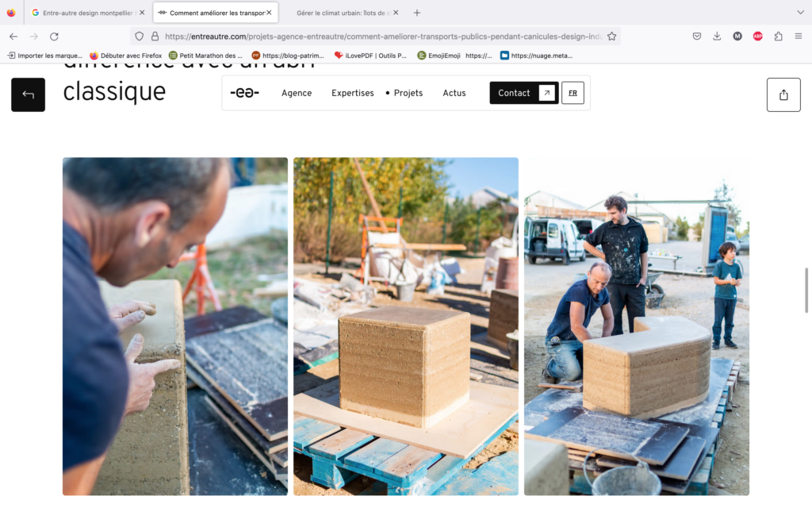The width and height of the screenshot is (812, 508).
Task: Open the Adblock Plus extension icon
Action: [x=757, y=37]
